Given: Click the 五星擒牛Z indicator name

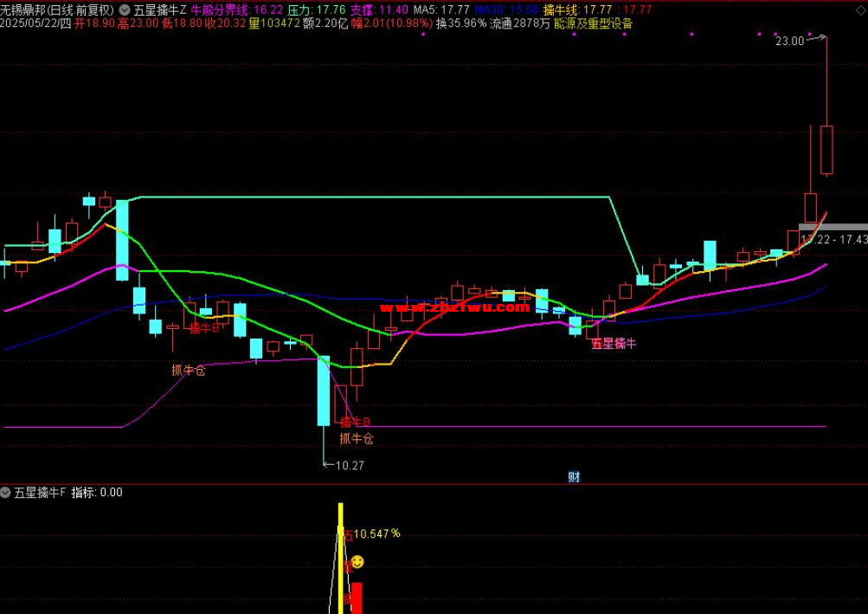Looking at the screenshot, I should point(160,10).
